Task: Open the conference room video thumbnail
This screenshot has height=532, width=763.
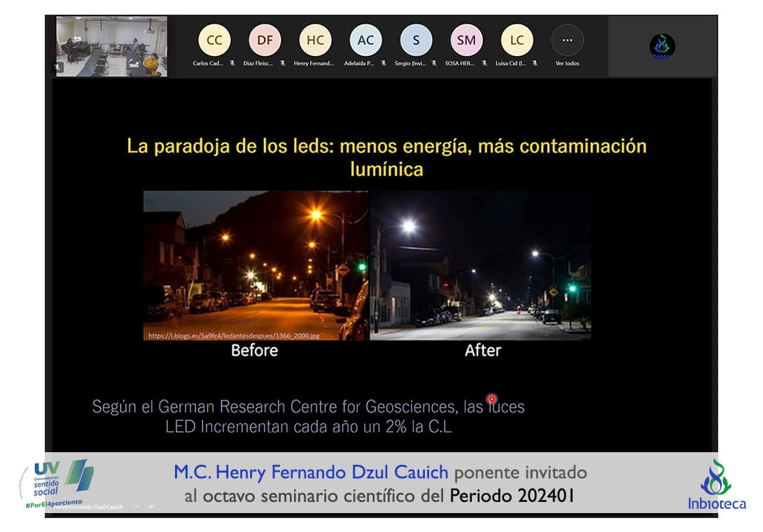Action: point(111,46)
